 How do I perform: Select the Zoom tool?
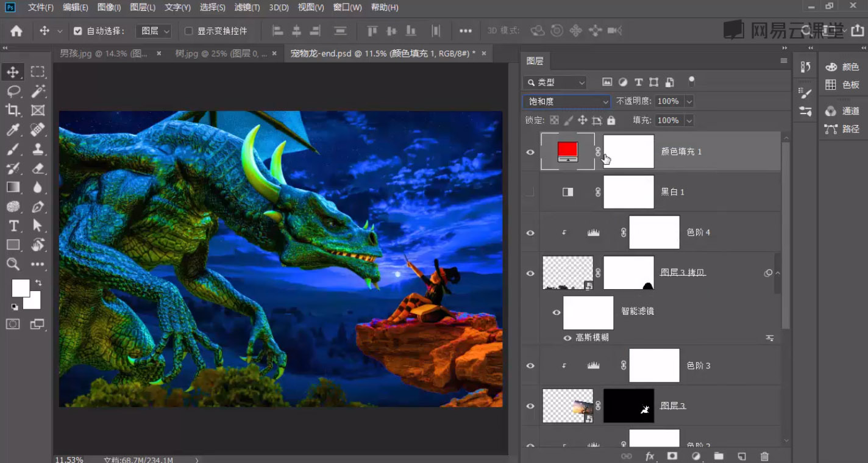point(13,264)
